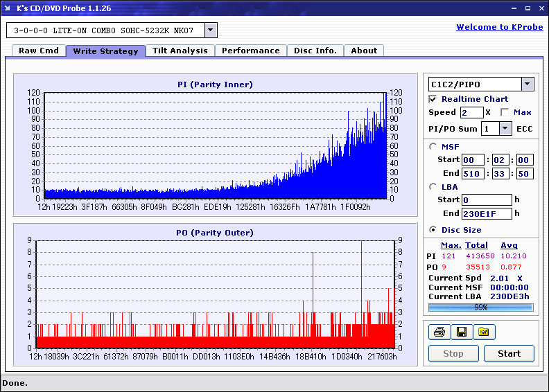Screen dimensions: 549x392
Task: Click the PO total value 35513
Action: pos(478,267)
